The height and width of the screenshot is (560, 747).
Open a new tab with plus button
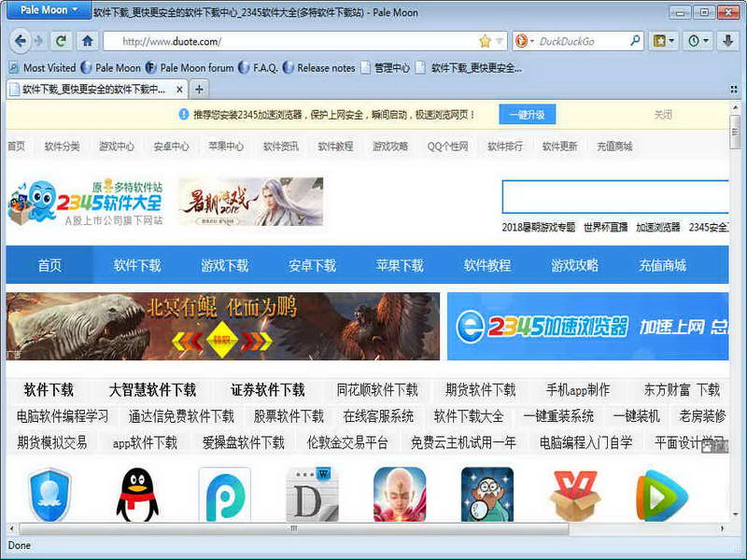pyautogui.click(x=199, y=90)
